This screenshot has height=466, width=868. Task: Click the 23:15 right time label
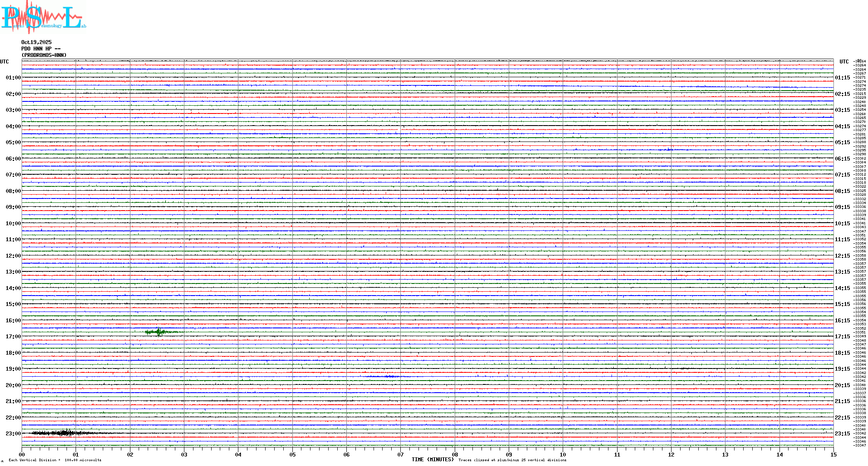tap(842, 434)
